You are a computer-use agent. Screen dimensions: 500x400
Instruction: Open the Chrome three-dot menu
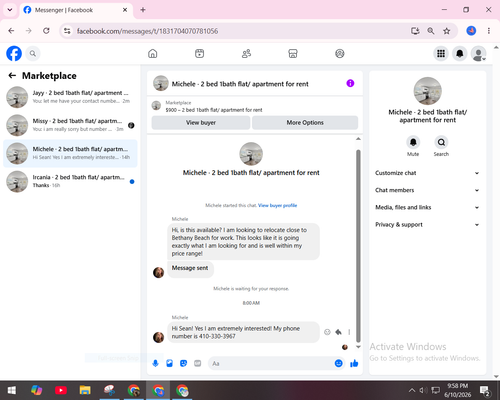pos(489,31)
